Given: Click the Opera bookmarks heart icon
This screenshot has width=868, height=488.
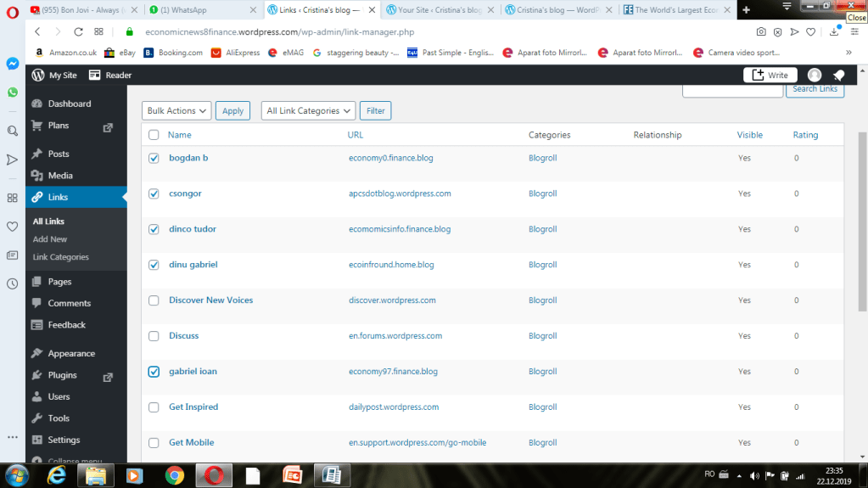Looking at the screenshot, I should tap(13, 227).
